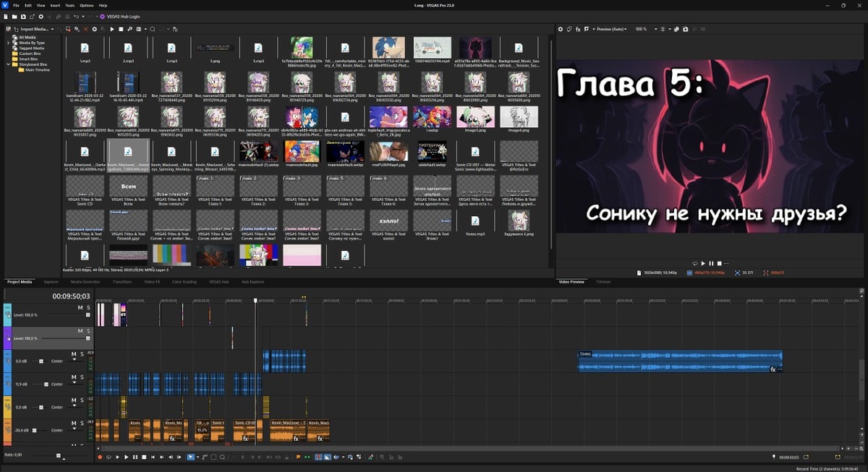Save the project with the floppy disk icon
The width and height of the screenshot is (868, 472).
23,17
